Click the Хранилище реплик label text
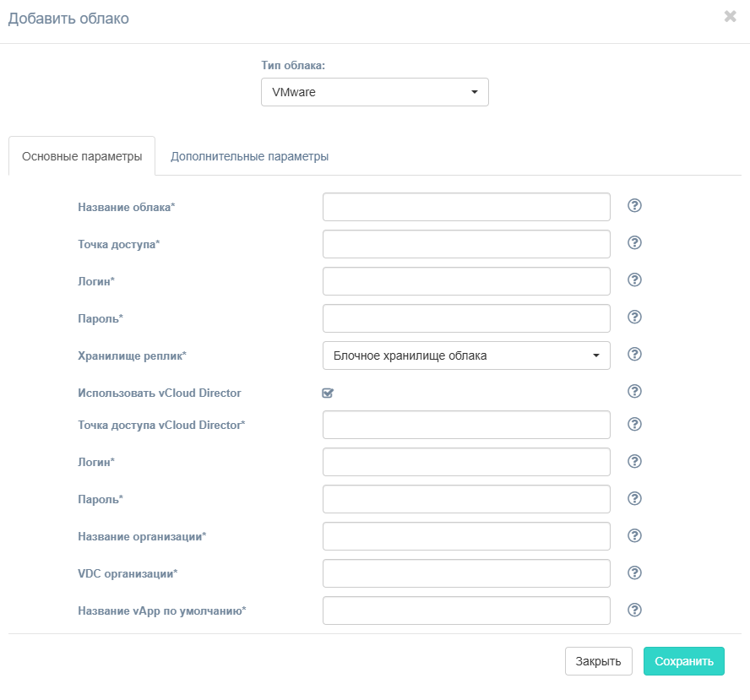Screen dimensions: 750x700 [x=132, y=355]
